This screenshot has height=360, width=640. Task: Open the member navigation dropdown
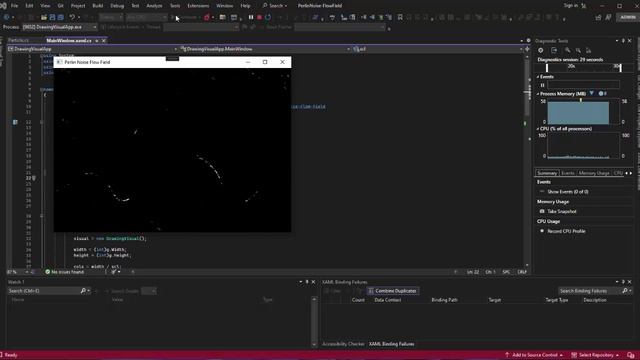[437, 49]
